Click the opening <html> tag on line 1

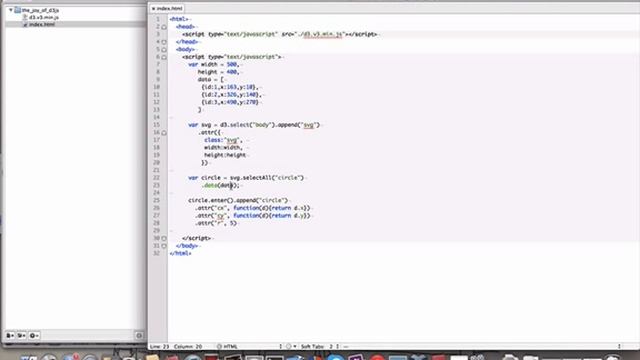click(x=179, y=19)
